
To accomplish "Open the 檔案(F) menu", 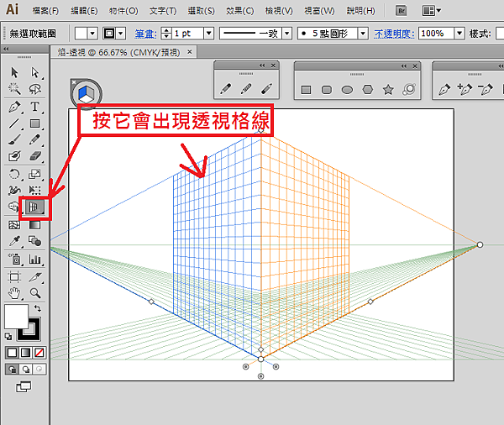I will (x=45, y=11).
